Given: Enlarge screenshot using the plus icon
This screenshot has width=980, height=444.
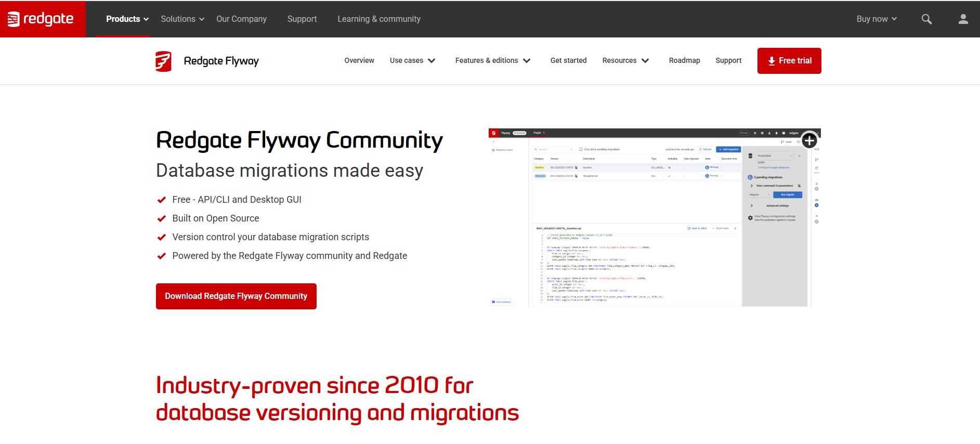Looking at the screenshot, I should click(x=809, y=140).
